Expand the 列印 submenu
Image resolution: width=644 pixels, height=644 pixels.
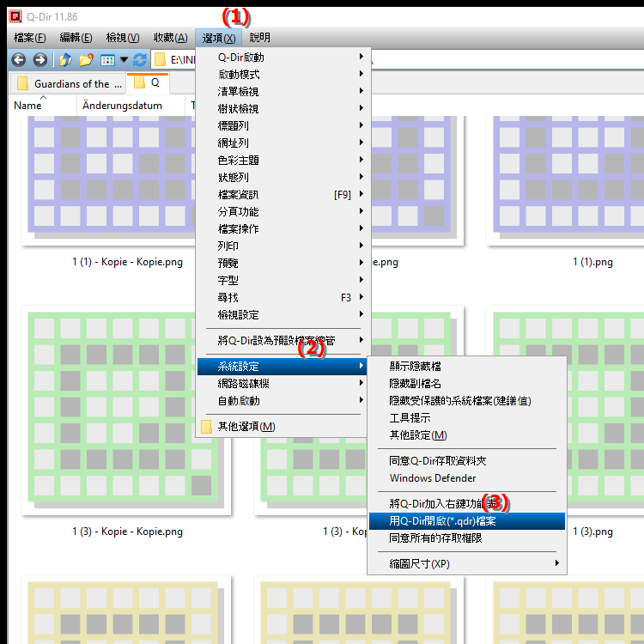tap(283, 246)
